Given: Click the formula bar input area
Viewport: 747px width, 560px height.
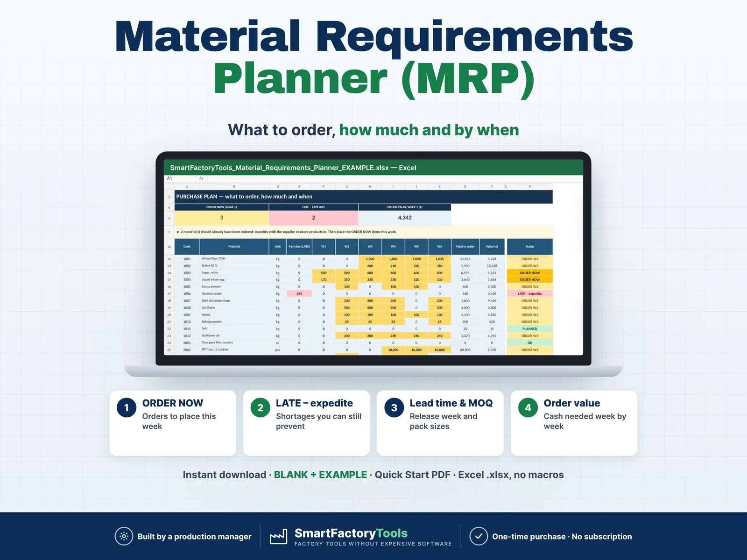Looking at the screenshot, I should 395,178.
